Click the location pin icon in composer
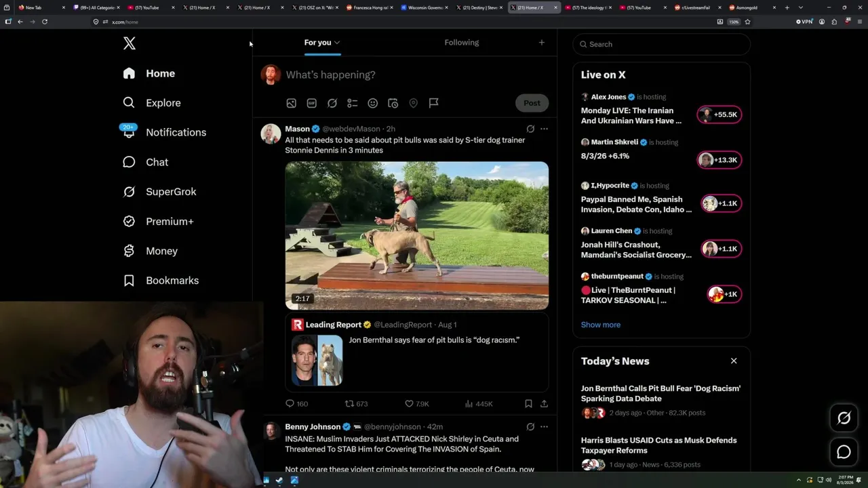The image size is (868, 488). pos(413,103)
